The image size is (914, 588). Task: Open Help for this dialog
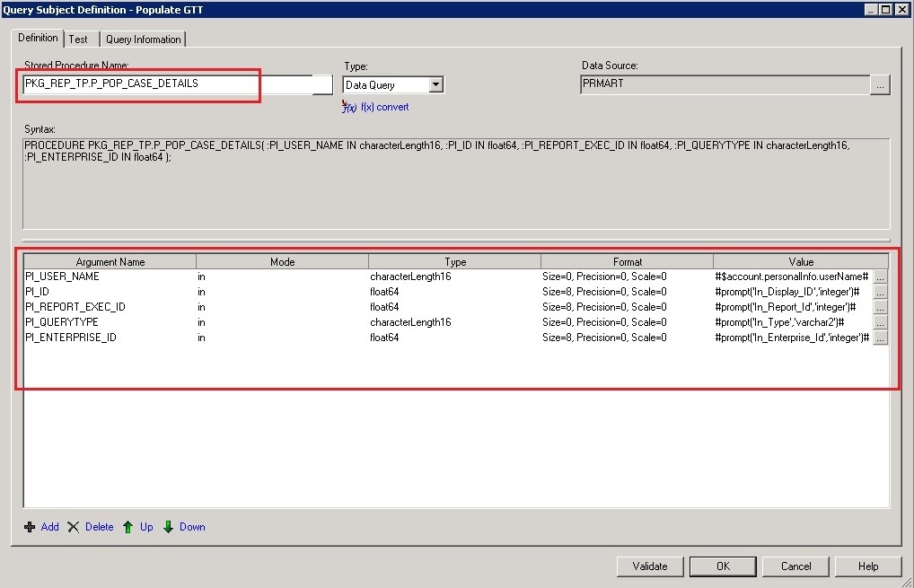point(868,566)
